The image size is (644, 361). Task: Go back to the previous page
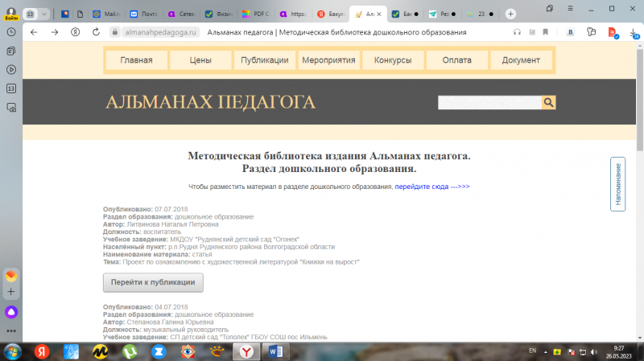point(34,32)
